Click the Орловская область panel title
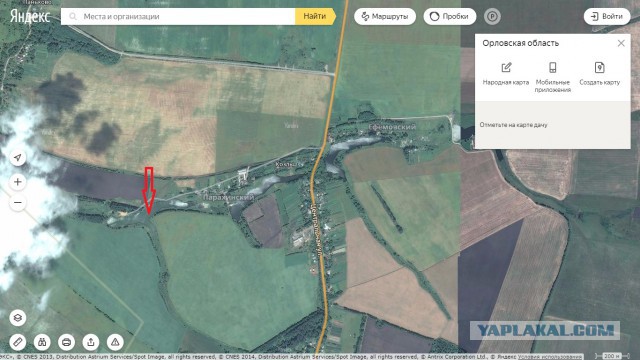640x360 pixels. pos(520,43)
